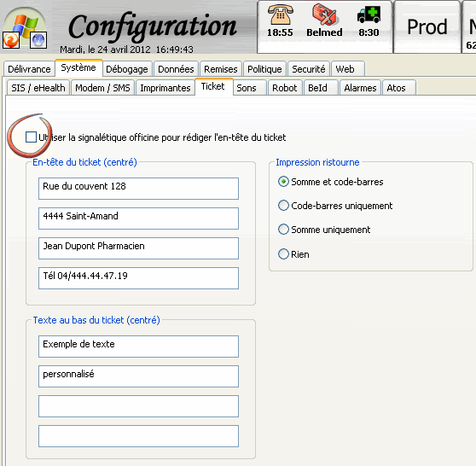Image resolution: width=476 pixels, height=466 pixels.
Task: Click the Windows logo configuration icon
Action: [x=26, y=25]
